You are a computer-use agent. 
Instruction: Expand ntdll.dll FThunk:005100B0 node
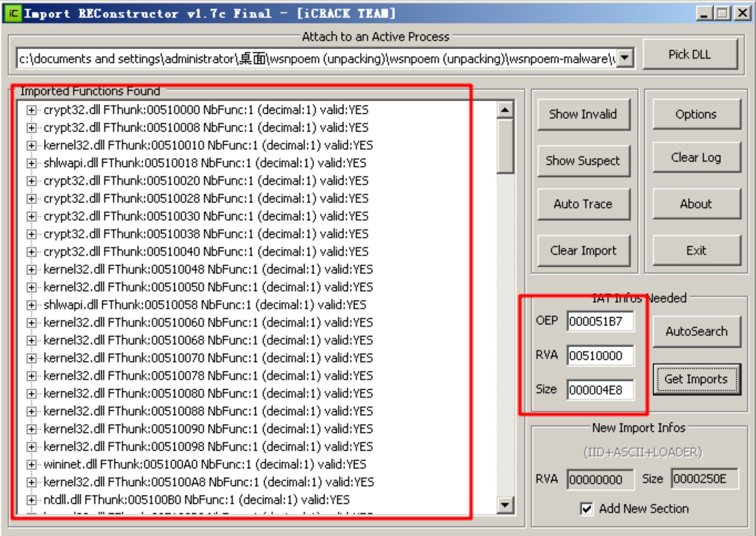(31, 500)
